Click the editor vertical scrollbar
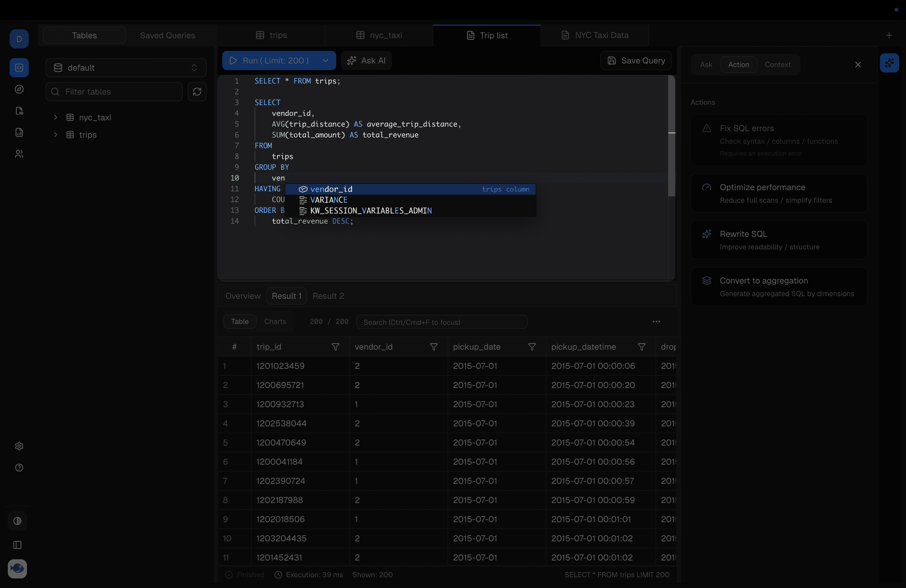The width and height of the screenshot is (906, 588). [x=672, y=136]
